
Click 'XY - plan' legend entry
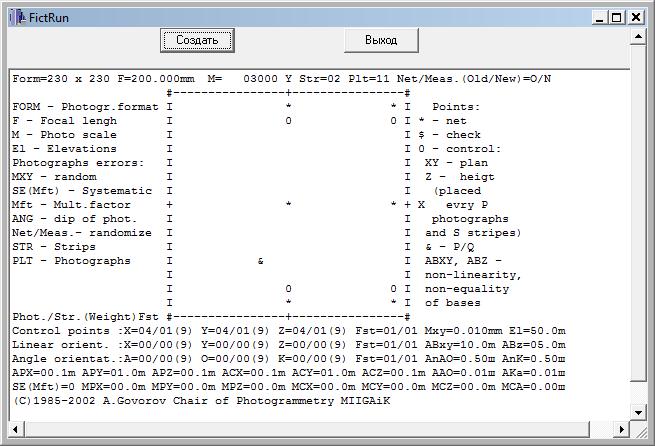pyautogui.click(x=456, y=163)
